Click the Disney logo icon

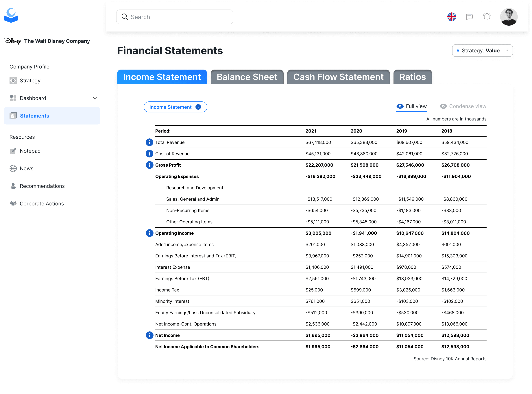pos(13,41)
